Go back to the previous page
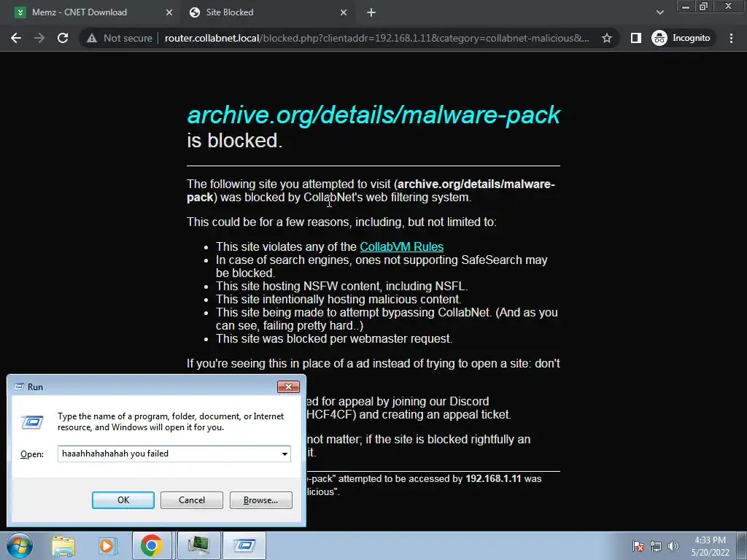This screenshot has width=747, height=560. pyautogui.click(x=16, y=38)
